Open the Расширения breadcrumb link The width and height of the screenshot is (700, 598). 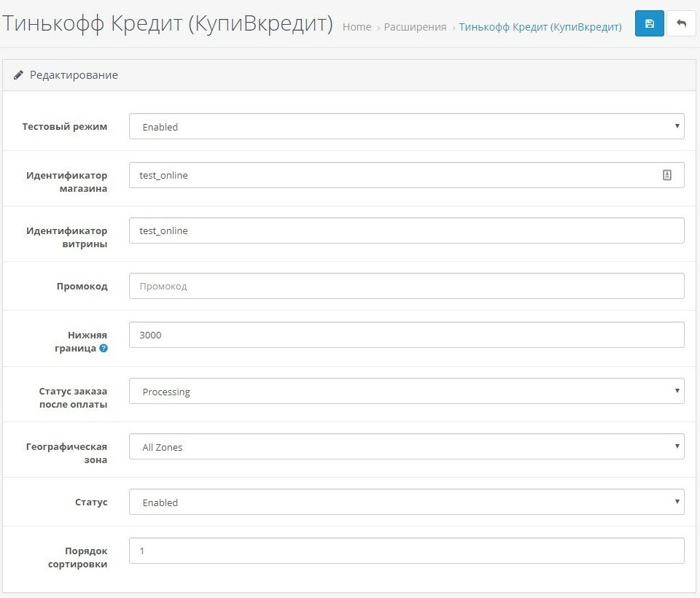coord(415,27)
